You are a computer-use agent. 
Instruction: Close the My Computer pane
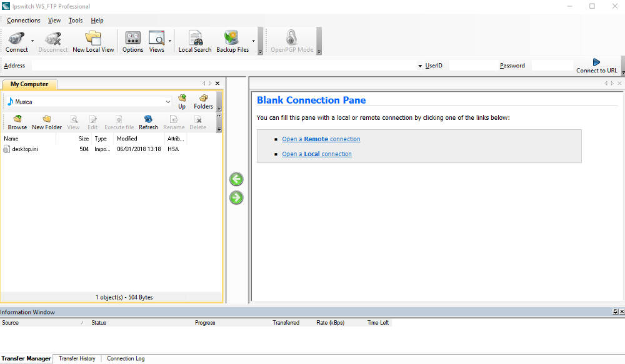click(217, 83)
